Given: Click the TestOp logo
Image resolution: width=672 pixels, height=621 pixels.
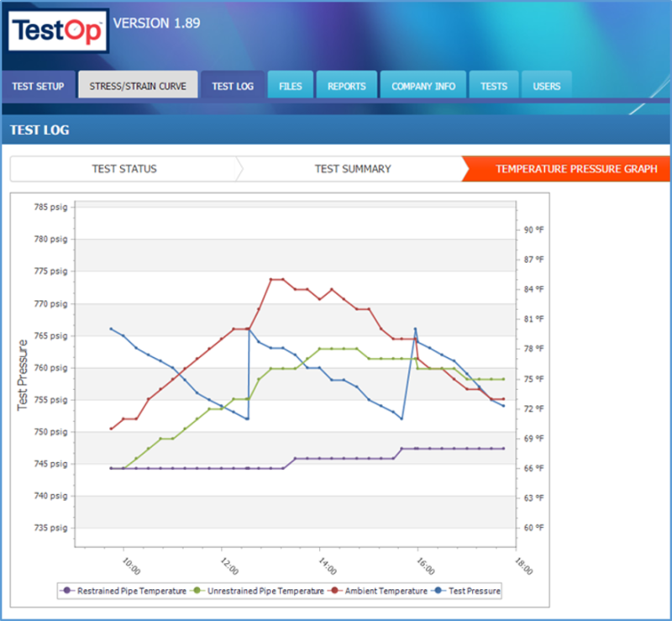Looking at the screenshot, I should pyautogui.click(x=58, y=31).
